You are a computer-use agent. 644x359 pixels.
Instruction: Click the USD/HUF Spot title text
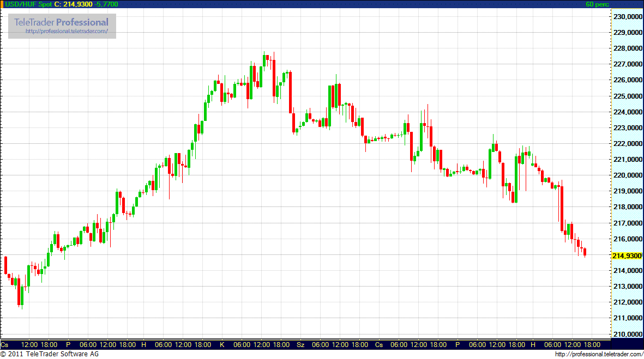(28, 4)
